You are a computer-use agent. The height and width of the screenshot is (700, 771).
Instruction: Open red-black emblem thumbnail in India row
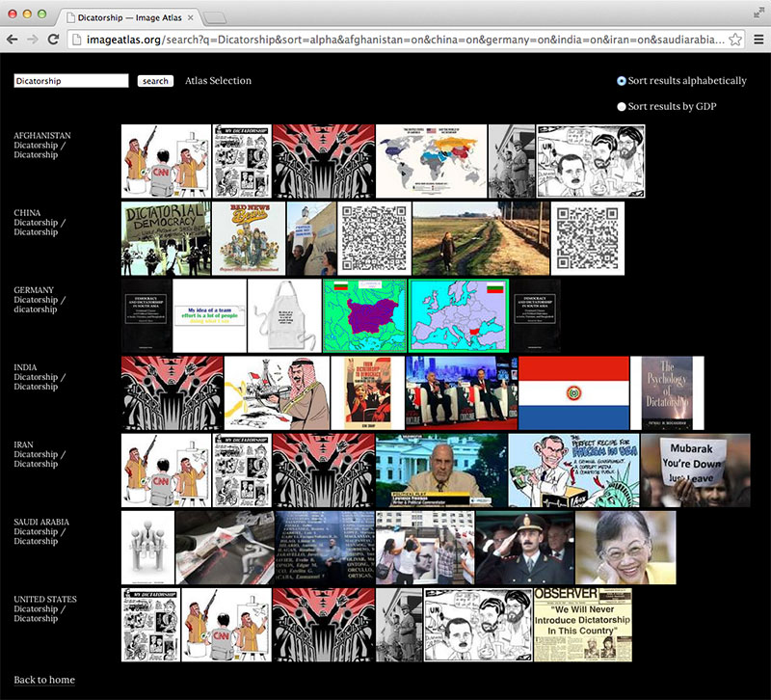click(173, 393)
